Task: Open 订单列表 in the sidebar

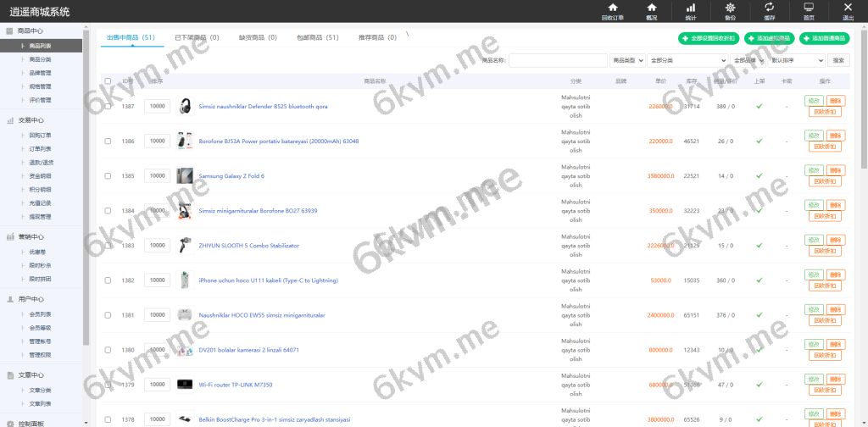Action: pyautogui.click(x=41, y=149)
